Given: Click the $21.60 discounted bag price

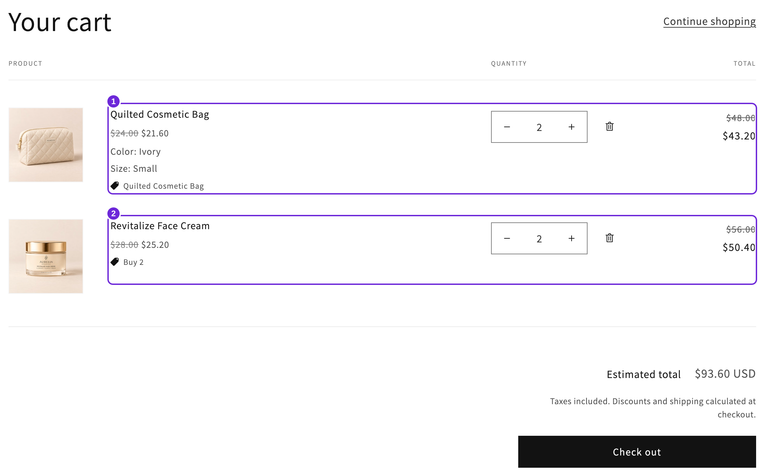Looking at the screenshot, I should [155, 133].
